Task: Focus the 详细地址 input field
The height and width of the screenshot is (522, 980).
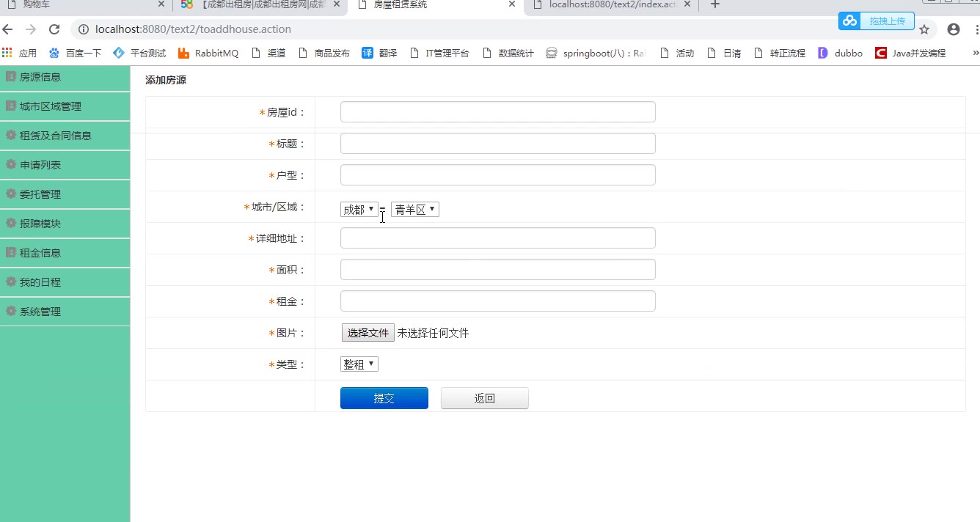Action: tap(498, 238)
